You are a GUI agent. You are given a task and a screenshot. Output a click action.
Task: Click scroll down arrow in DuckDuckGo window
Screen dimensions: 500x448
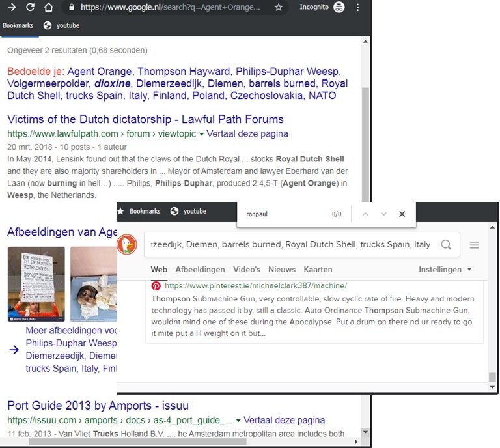(492, 387)
